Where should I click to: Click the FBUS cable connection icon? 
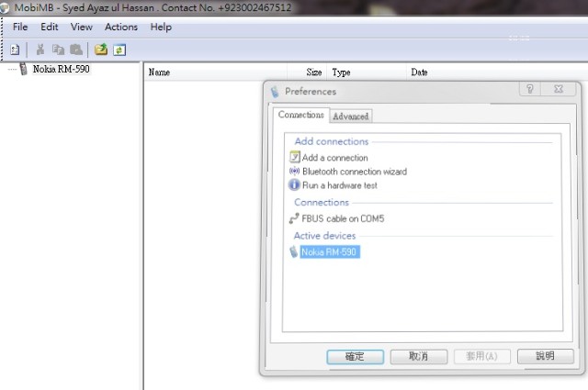pyautogui.click(x=294, y=218)
